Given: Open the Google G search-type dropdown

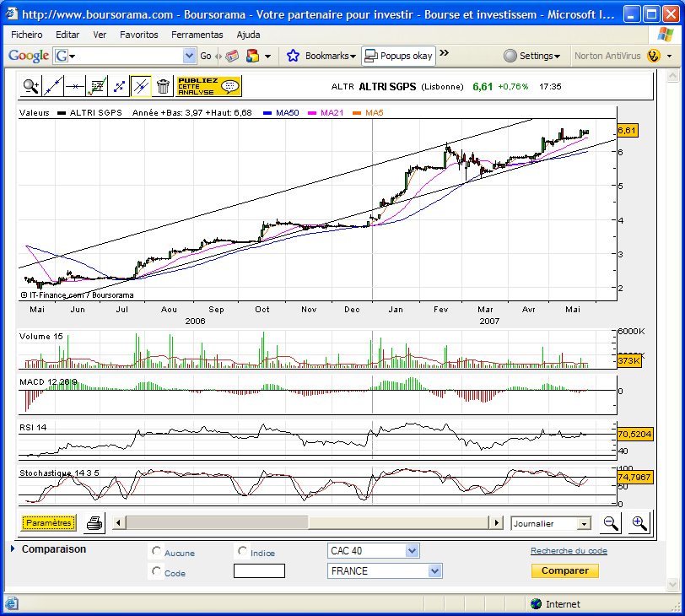Looking at the screenshot, I should (64, 56).
